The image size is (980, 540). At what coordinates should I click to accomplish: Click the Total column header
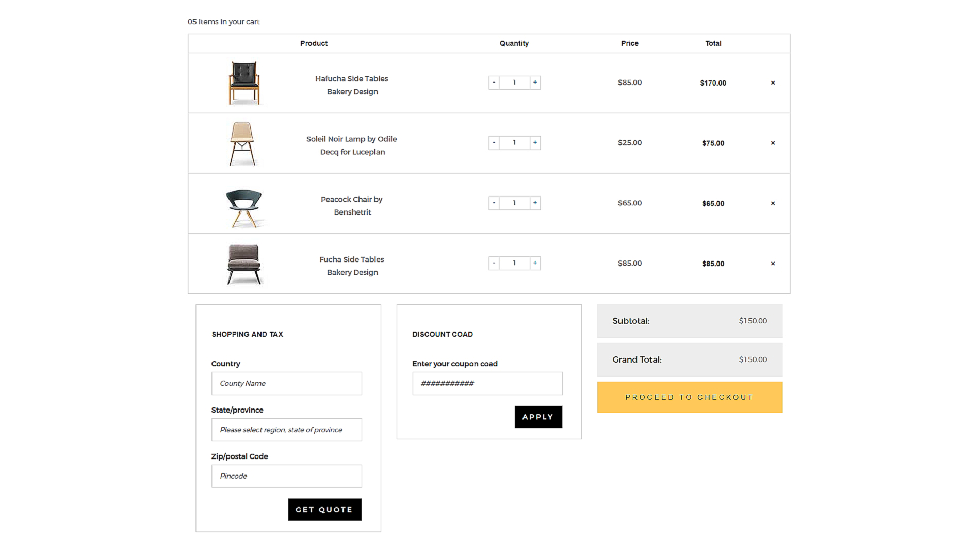pyautogui.click(x=713, y=43)
